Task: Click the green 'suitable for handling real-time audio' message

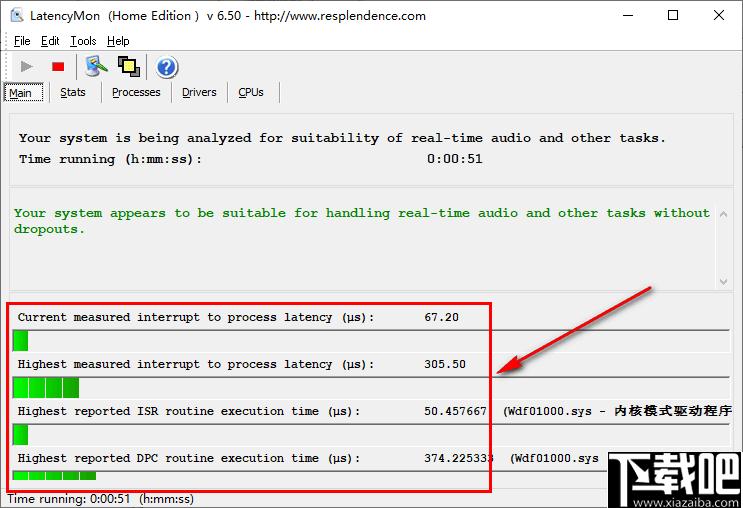Action: (x=362, y=221)
